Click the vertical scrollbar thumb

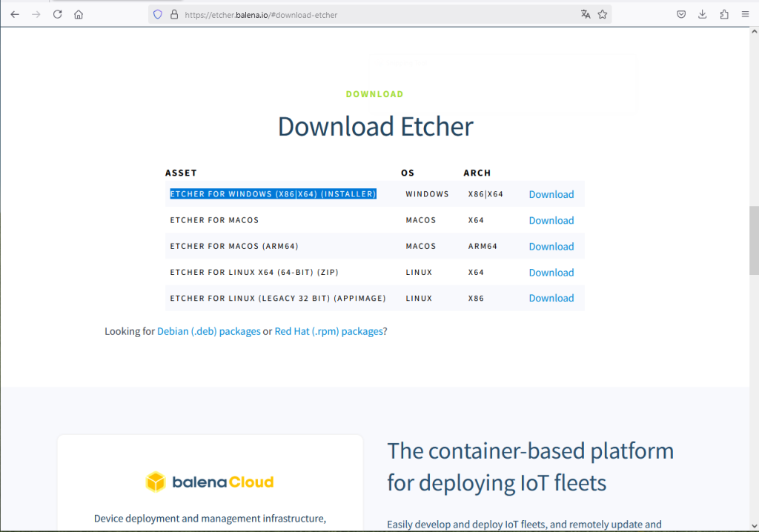coord(754,240)
